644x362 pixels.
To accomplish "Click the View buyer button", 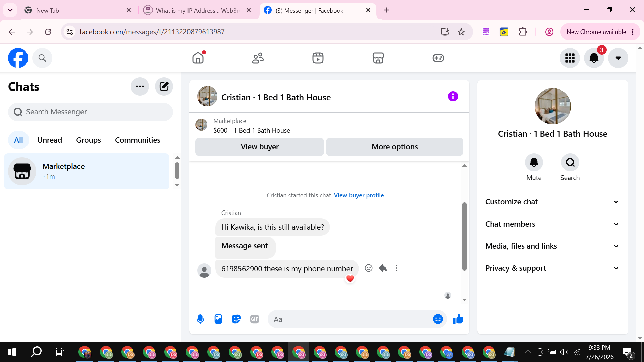I will coord(260,147).
